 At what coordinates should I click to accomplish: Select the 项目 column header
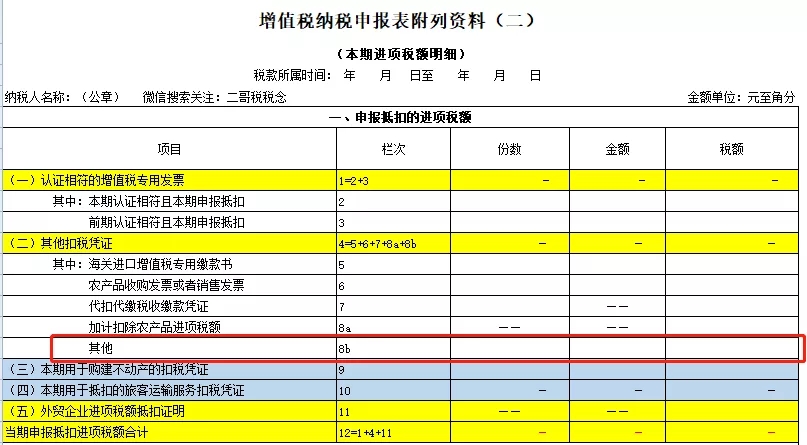coord(169,149)
